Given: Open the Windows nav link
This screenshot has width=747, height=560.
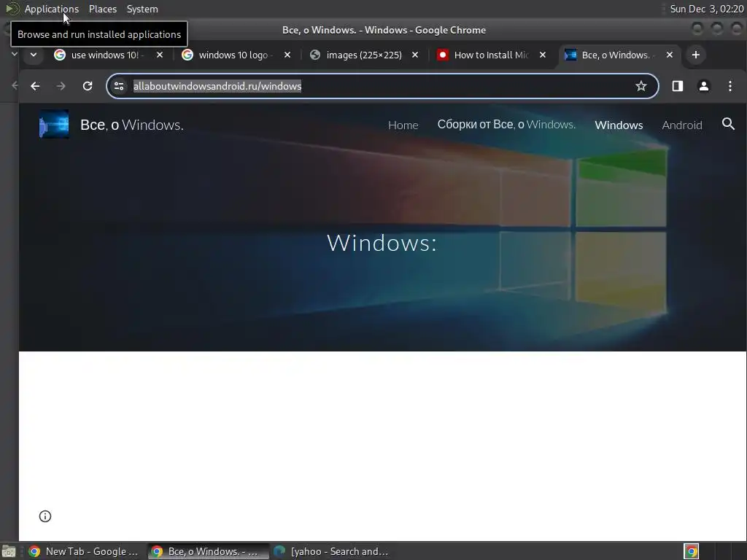Looking at the screenshot, I should (619, 125).
